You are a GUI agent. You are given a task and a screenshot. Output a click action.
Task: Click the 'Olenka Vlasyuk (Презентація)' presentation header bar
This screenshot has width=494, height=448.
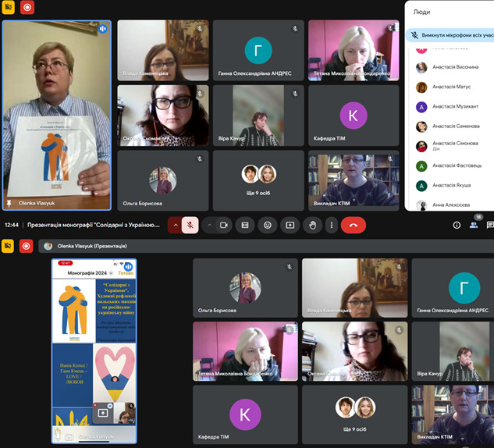click(266, 246)
